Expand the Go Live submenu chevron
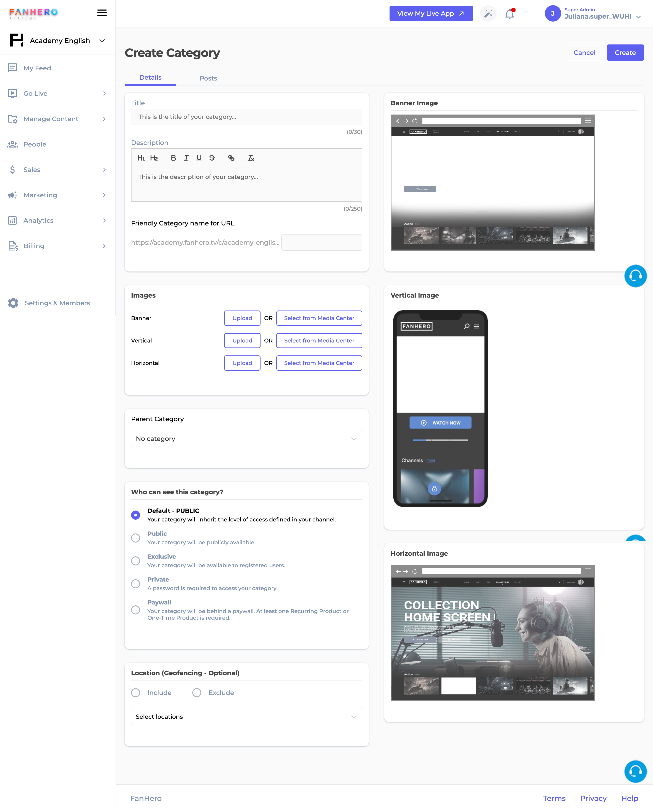Screen dimensions: 653x812 [104, 93]
